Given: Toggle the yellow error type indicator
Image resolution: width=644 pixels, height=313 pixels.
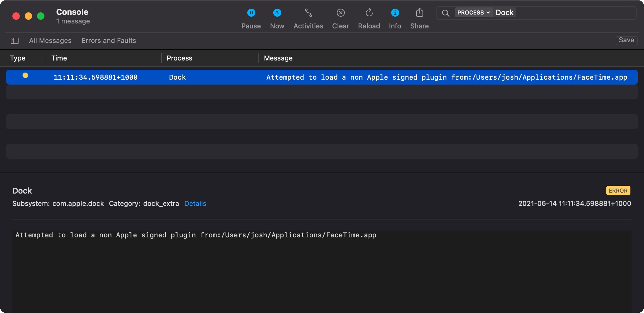Looking at the screenshot, I should pyautogui.click(x=26, y=75).
